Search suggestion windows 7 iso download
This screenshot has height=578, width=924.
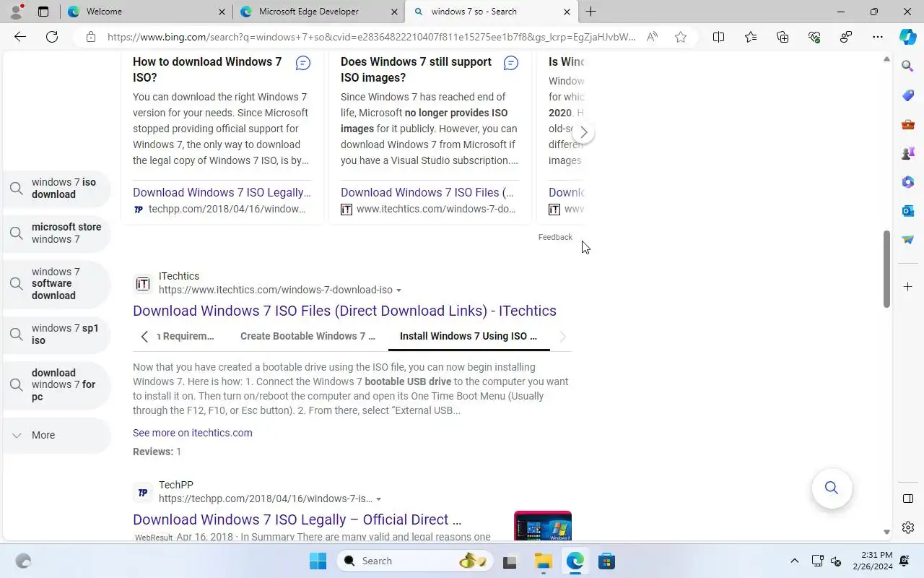coord(56,189)
